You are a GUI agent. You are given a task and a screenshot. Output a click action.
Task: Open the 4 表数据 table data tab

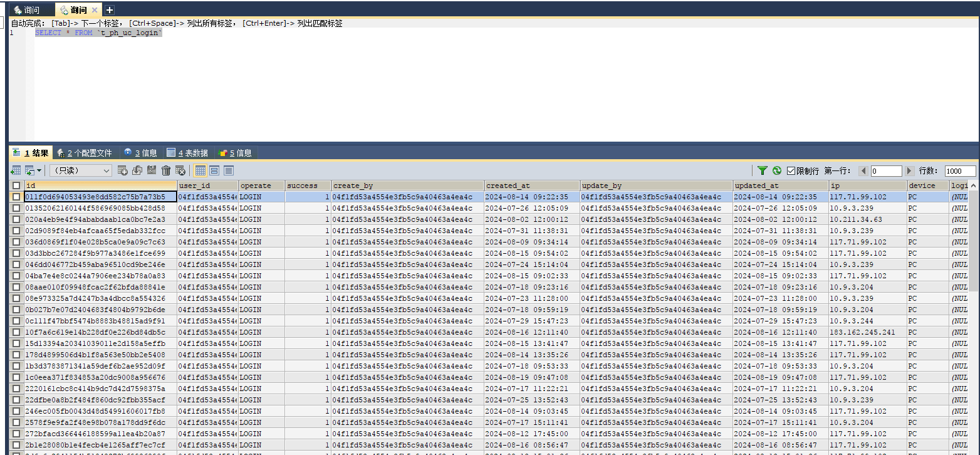point(187,153)
